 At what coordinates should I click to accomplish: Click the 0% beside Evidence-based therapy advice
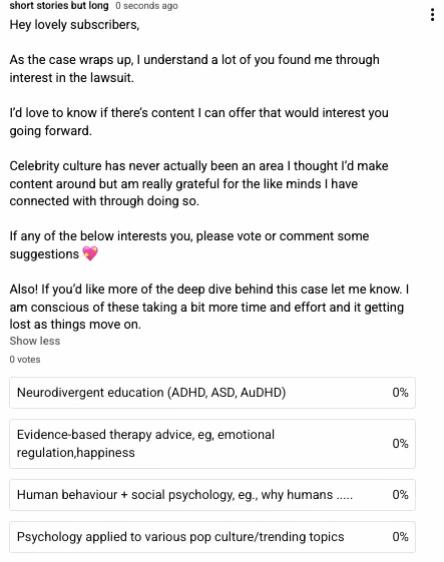400,444
